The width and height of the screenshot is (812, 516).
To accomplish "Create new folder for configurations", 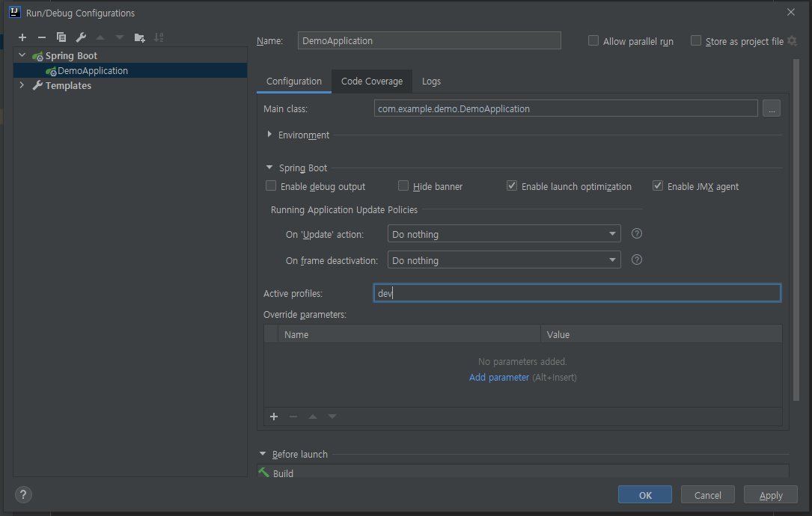I will coord(139,37).
